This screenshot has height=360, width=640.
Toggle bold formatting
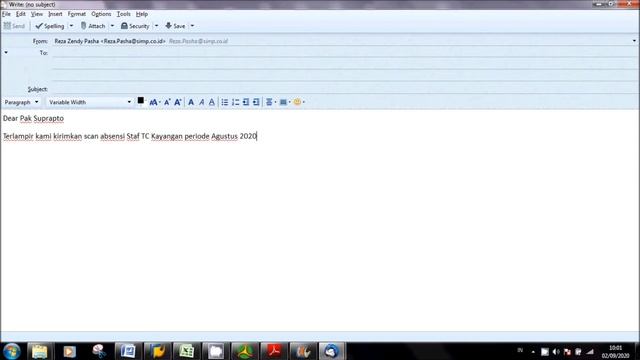[191, 102]
